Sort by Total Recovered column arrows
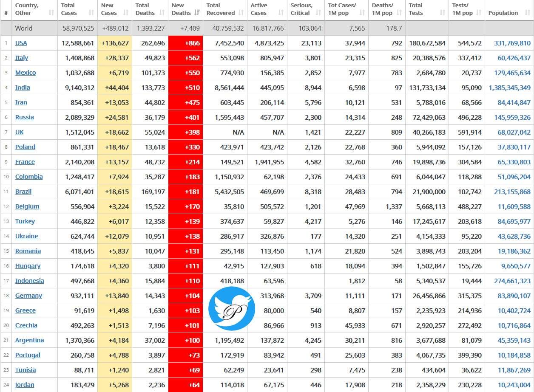Image resolution: width=534 pixels, height=392 pixels. point(241,13)
